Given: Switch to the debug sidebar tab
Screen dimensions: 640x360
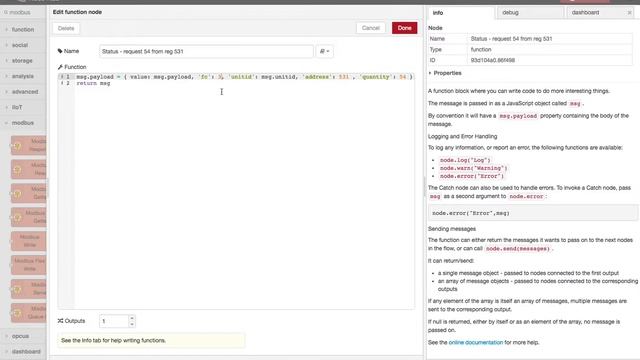Looking at the screenshot, I should [x=529, y=13].
